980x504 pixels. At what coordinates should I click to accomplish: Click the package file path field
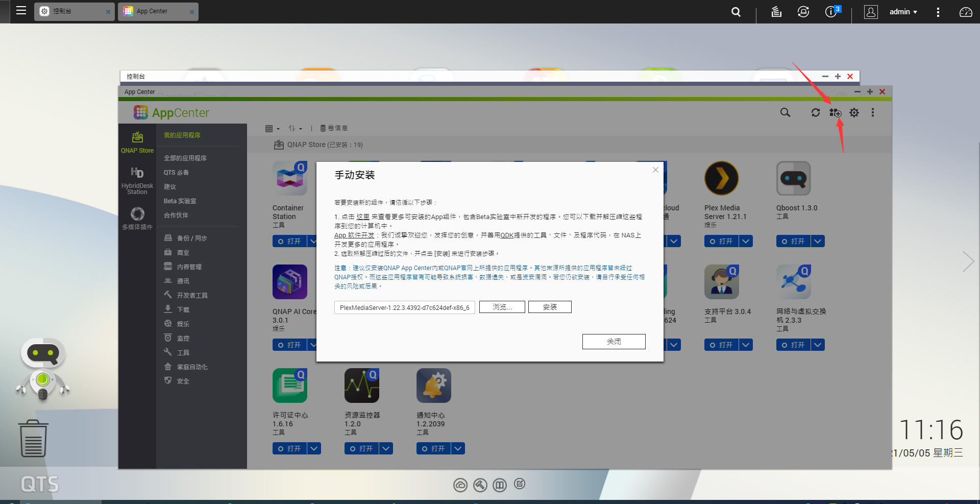click(x=405, y=307)
